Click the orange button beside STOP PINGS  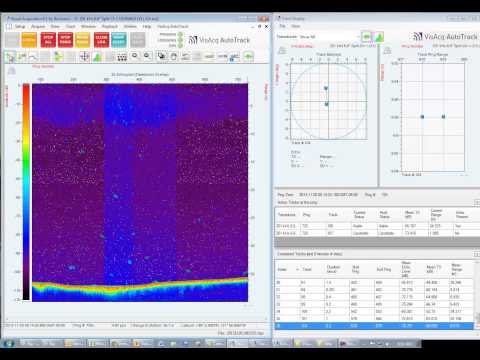tap(83, 40)
